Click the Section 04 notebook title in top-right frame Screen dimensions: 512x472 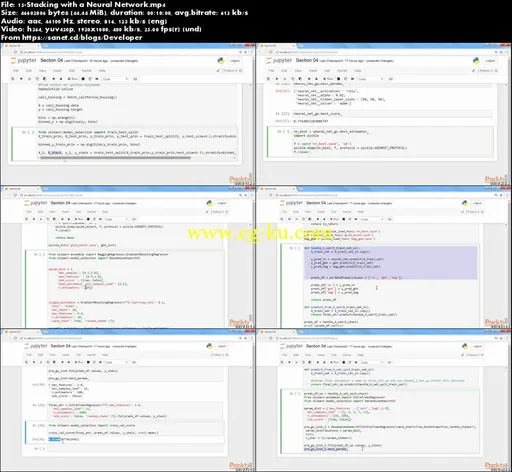307,60
